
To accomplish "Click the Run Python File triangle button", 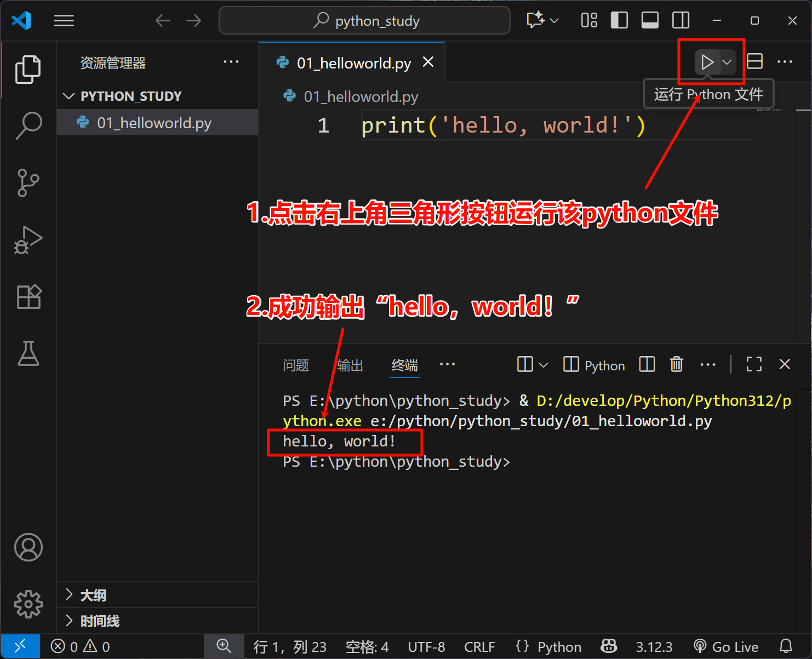I will pos(707,62).
